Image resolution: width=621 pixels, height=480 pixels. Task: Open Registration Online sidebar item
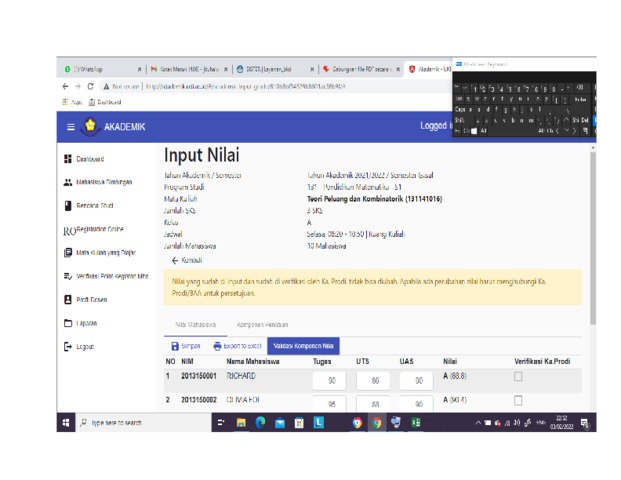(x=100, y=229)
